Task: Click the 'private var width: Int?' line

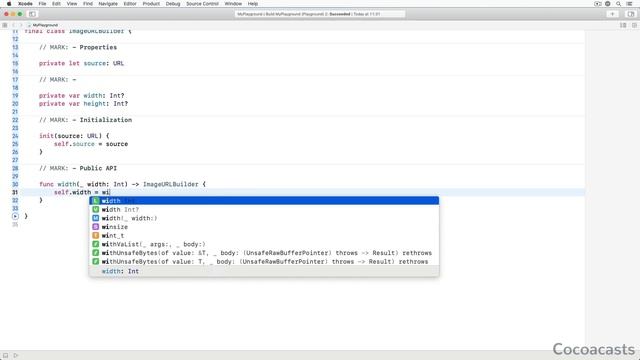Action: 82,96
